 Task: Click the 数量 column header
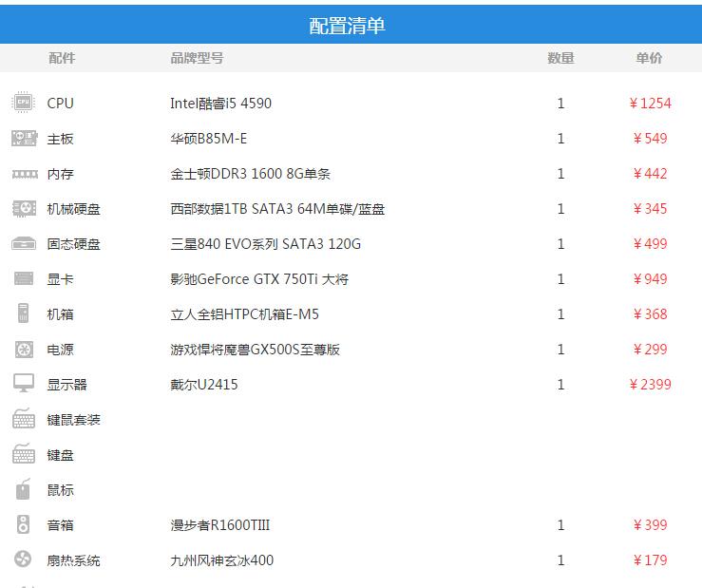tap(560, 58)
